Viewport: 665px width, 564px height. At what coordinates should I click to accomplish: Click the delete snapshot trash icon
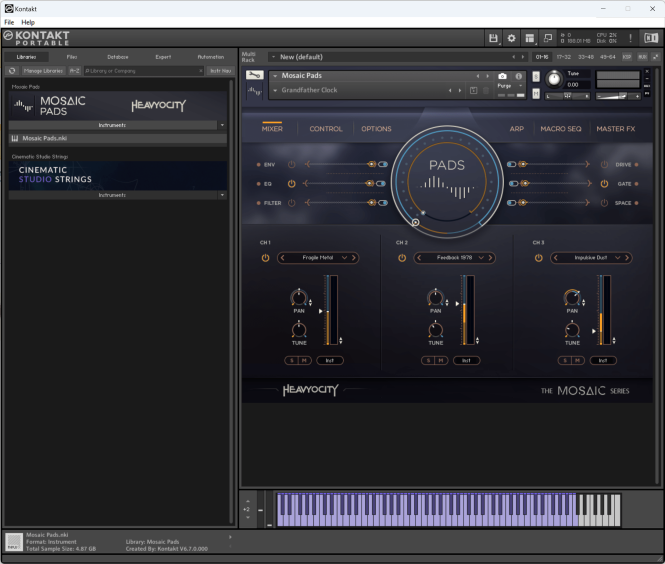coord(486,90)
